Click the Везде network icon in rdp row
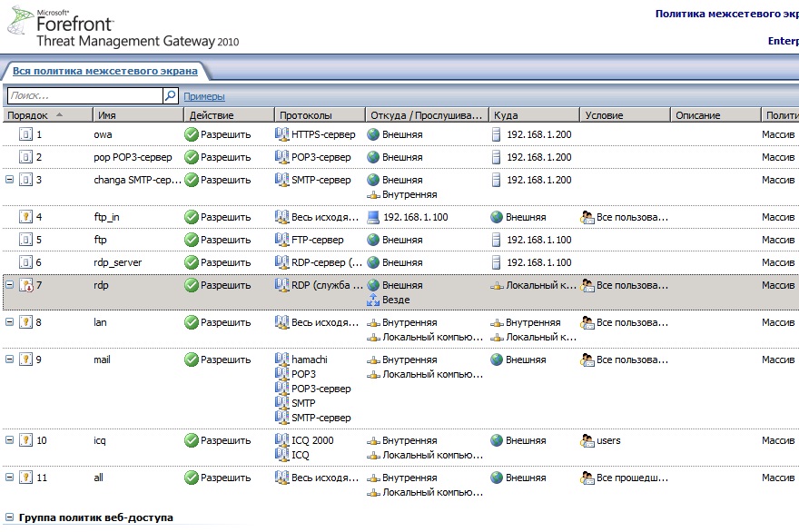The width and height of the screenshot is (799, 532). click(373, 300)
